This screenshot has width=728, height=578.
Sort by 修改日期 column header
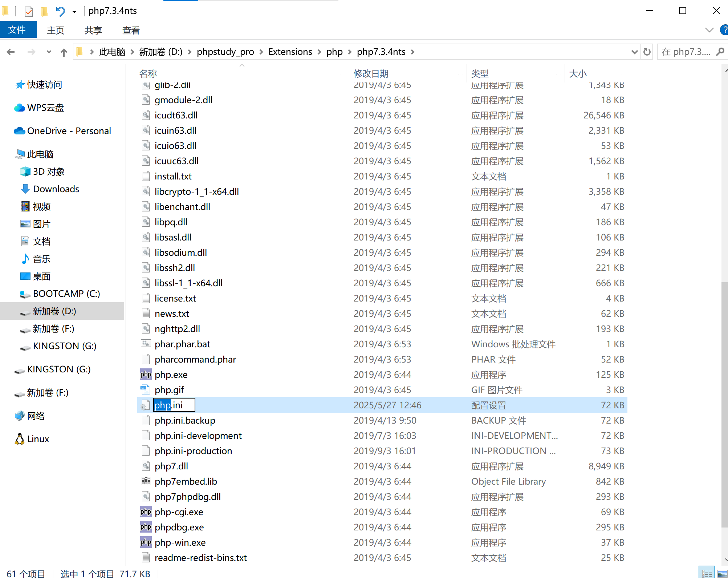pos(371,74)
